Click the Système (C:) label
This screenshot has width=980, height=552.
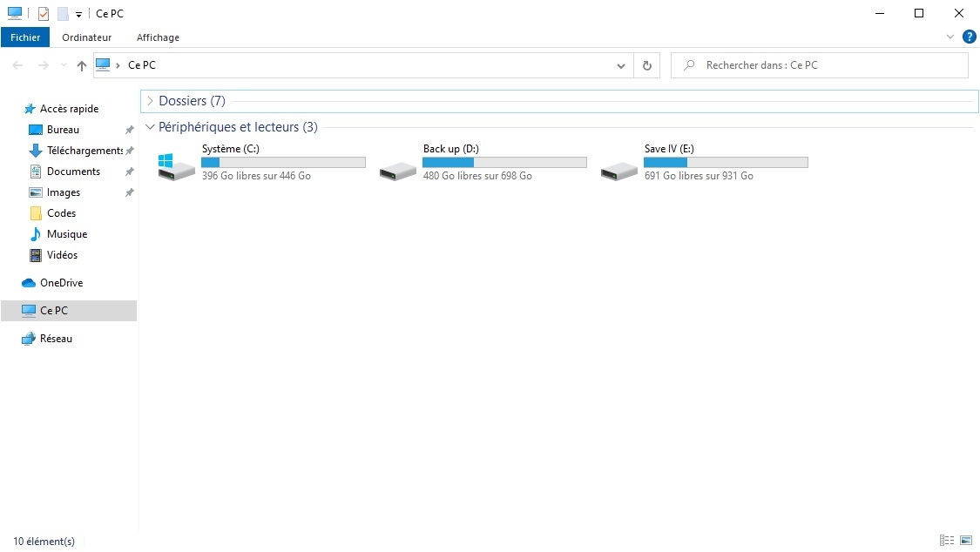coord(231,149)
